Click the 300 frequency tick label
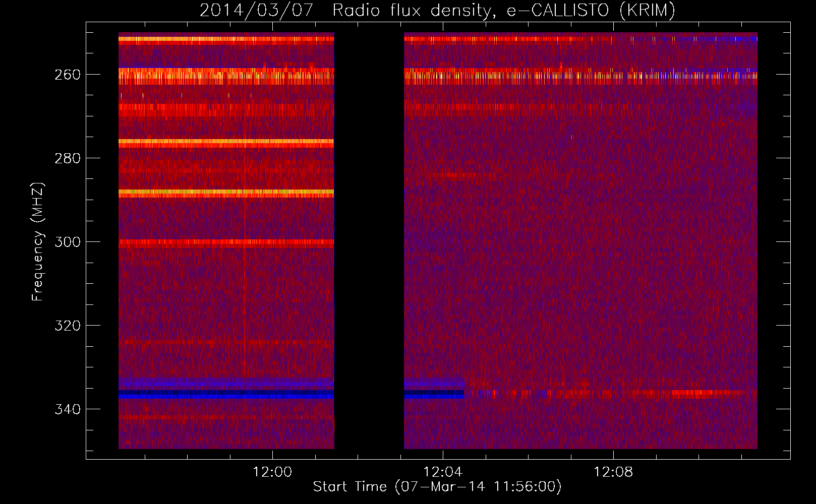 [68, 242]
